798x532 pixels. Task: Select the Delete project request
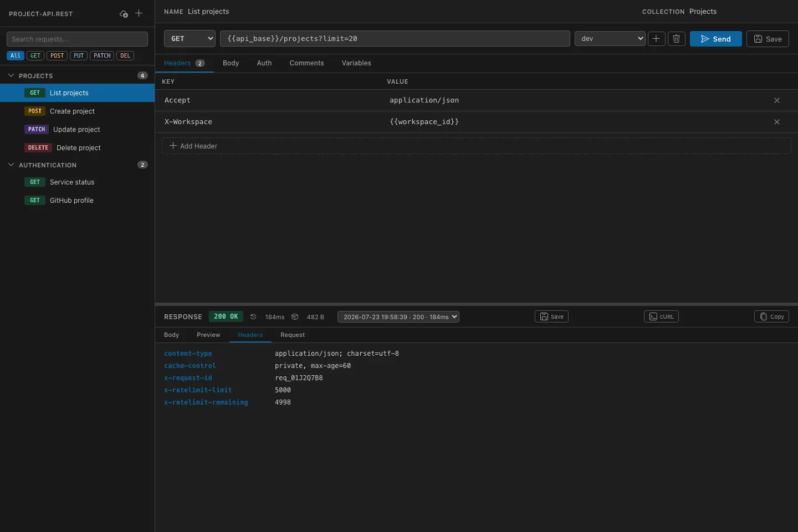[x=77, y=148]
